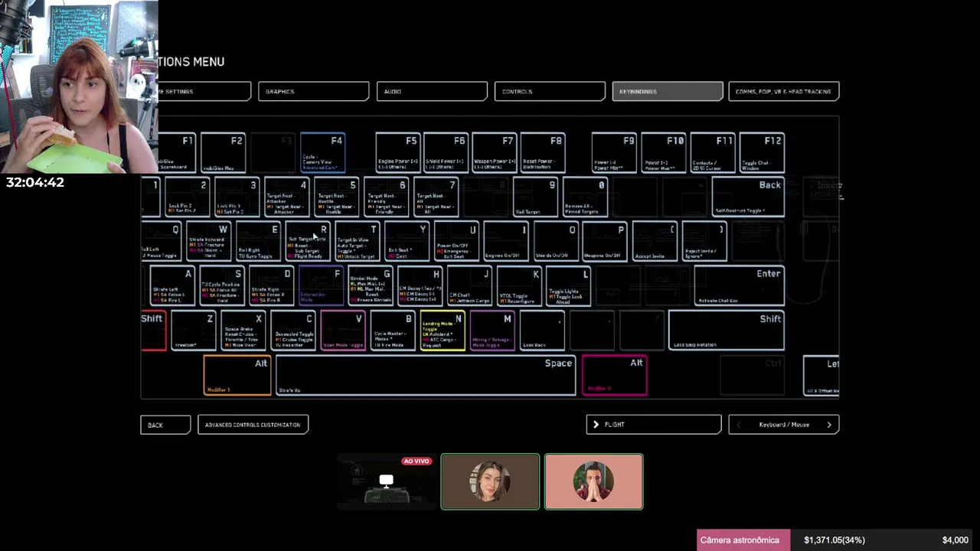Select the O Shields On/Off key
Viewport: 980px width, 551px height.
coord(556,242)
